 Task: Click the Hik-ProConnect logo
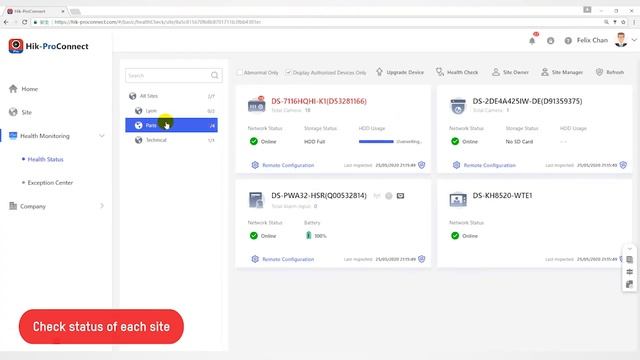point(48,46)
